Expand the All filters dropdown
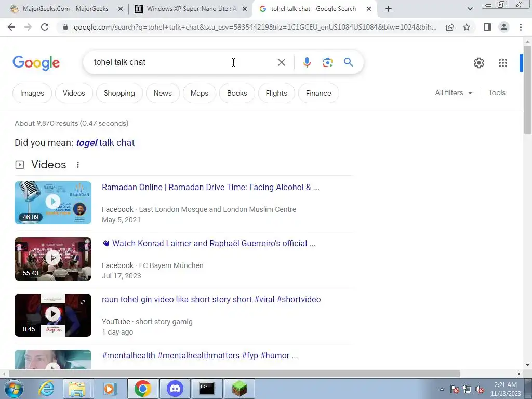The width and height of the screenshot is (532, 399). click(454, 92)
